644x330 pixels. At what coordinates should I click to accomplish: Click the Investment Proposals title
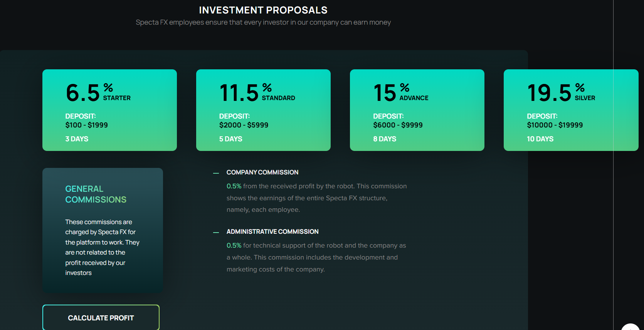(x=263, y=10)
